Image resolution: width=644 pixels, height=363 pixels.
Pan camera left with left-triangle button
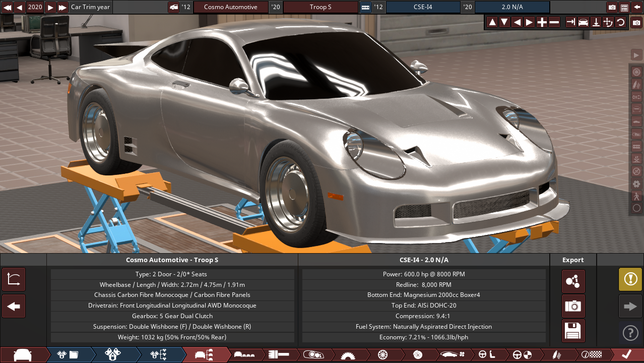click(x=517, y=22)
